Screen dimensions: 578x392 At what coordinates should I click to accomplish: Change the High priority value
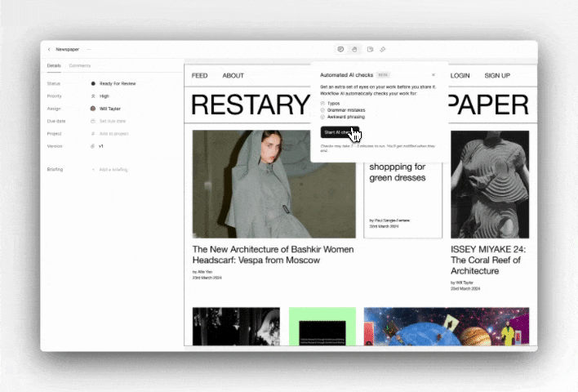pos(100,96)
